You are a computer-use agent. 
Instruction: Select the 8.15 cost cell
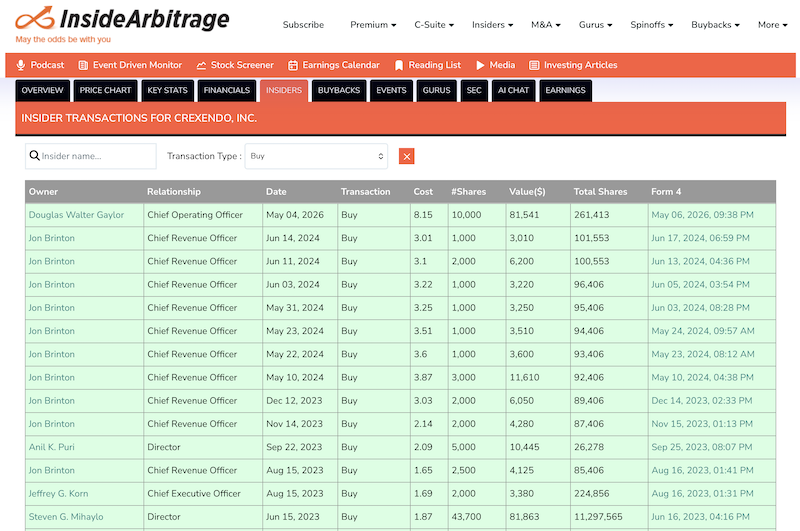[x=429, y=215]
